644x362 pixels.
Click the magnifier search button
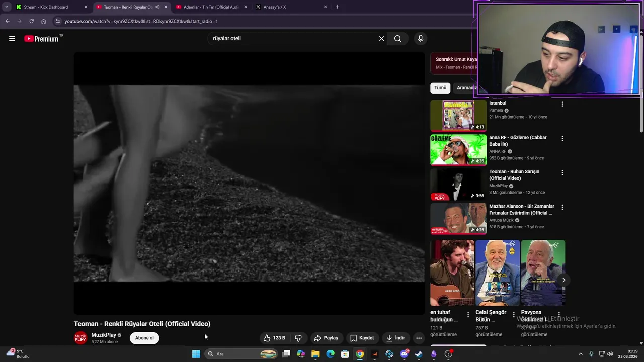[397, 39]
